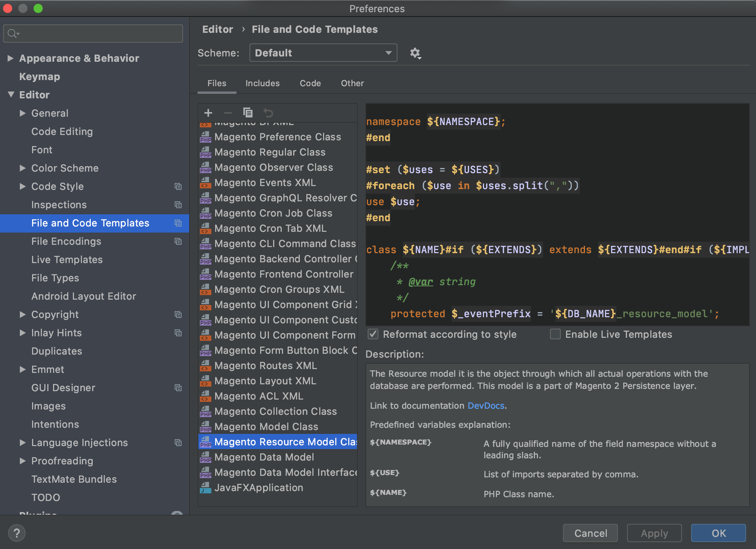Click PHP icon of Magento Collection Class

206,411
